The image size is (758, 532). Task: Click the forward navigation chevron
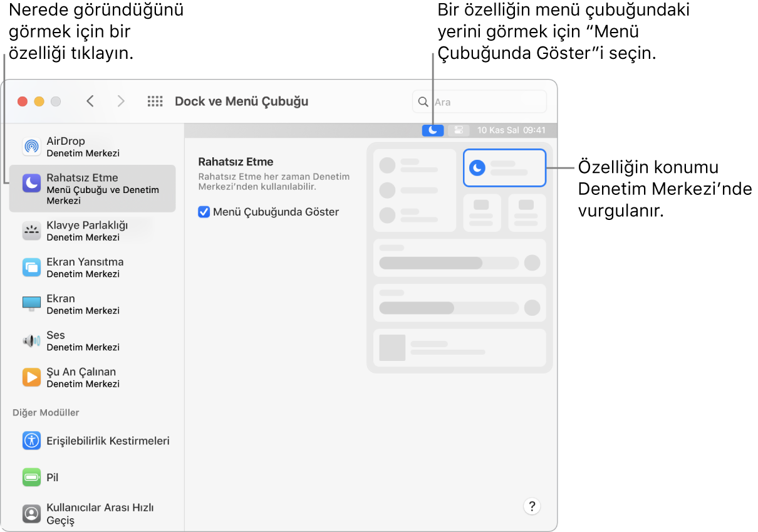coord(121,100)
